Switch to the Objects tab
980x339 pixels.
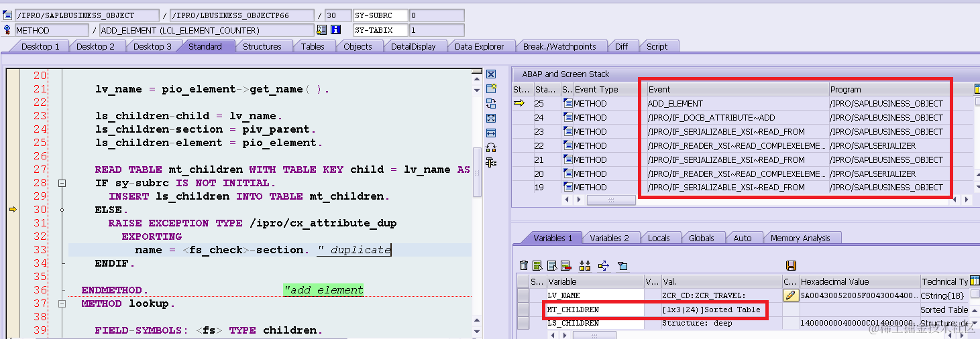pyautogui.click(x=358, y=46)
